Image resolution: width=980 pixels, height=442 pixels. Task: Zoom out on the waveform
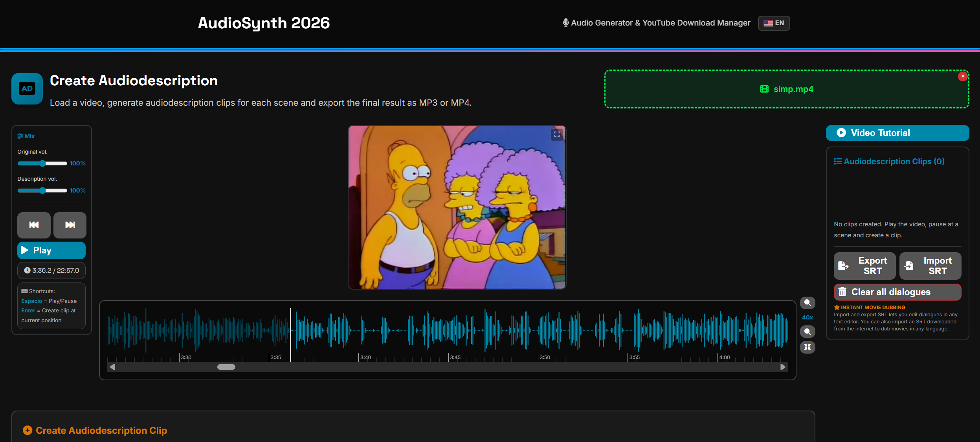[808, 331]
